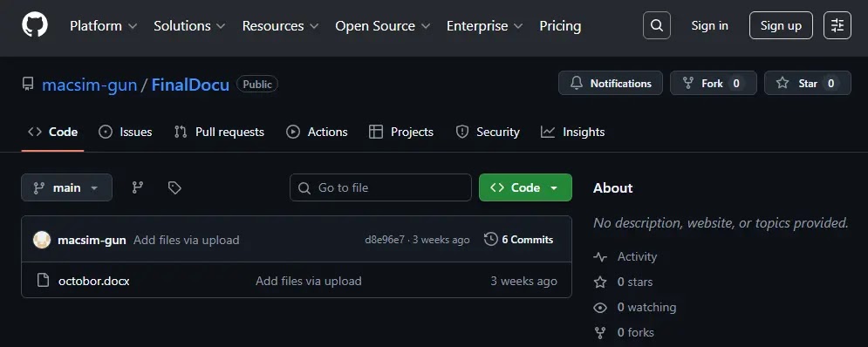
Task: Open octobor.docx file
Action: coord(94,281)
